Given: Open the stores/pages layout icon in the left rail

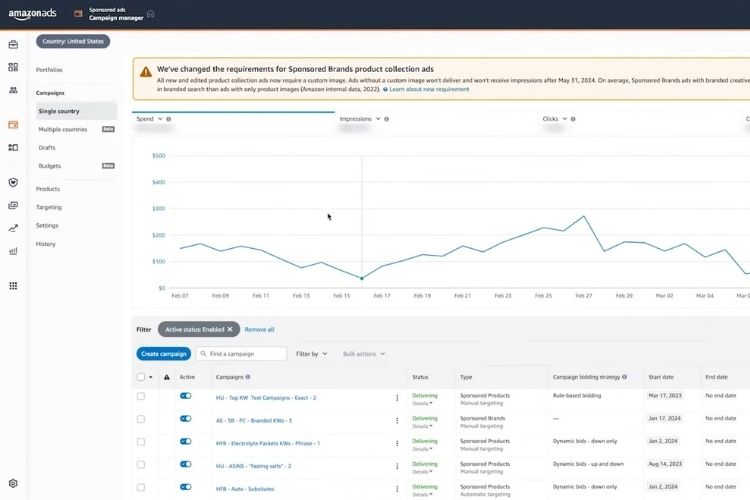Looking at the screenshot, I should click(x=13, y=147).
